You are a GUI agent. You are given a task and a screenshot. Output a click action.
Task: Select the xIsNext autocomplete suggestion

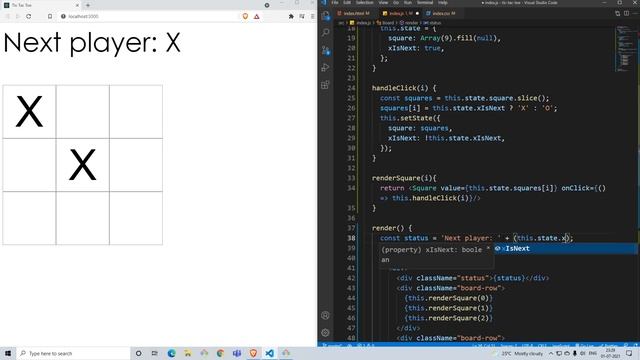(x=565, y=249)
